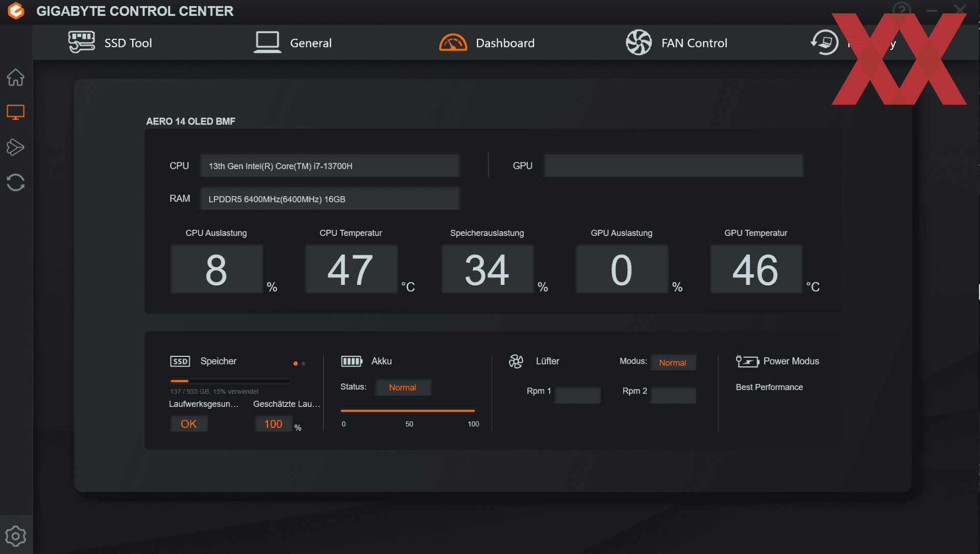
Task: Click the OK drive health status
Action: point(189,424)
